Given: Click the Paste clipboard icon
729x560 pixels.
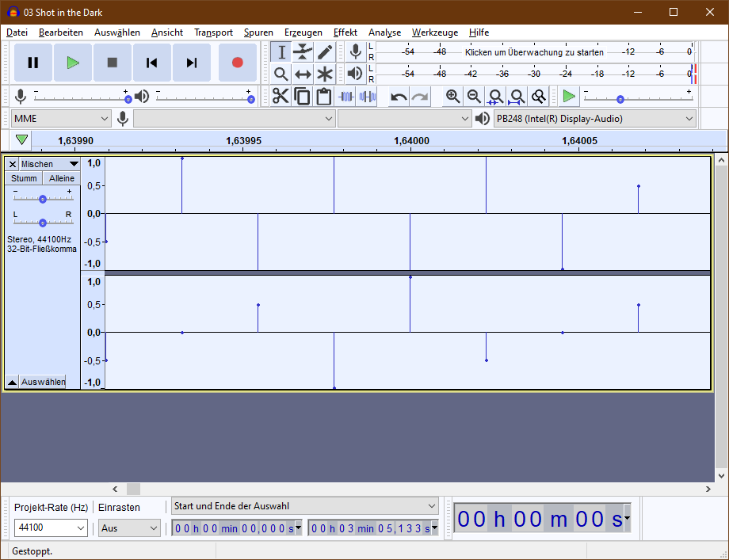Looking at the screenshot, I should click(x=323, y=97).
